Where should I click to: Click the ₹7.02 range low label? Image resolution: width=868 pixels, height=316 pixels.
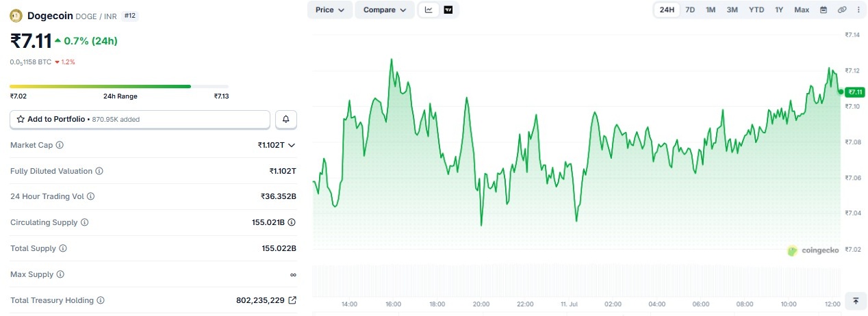(18, 96)
